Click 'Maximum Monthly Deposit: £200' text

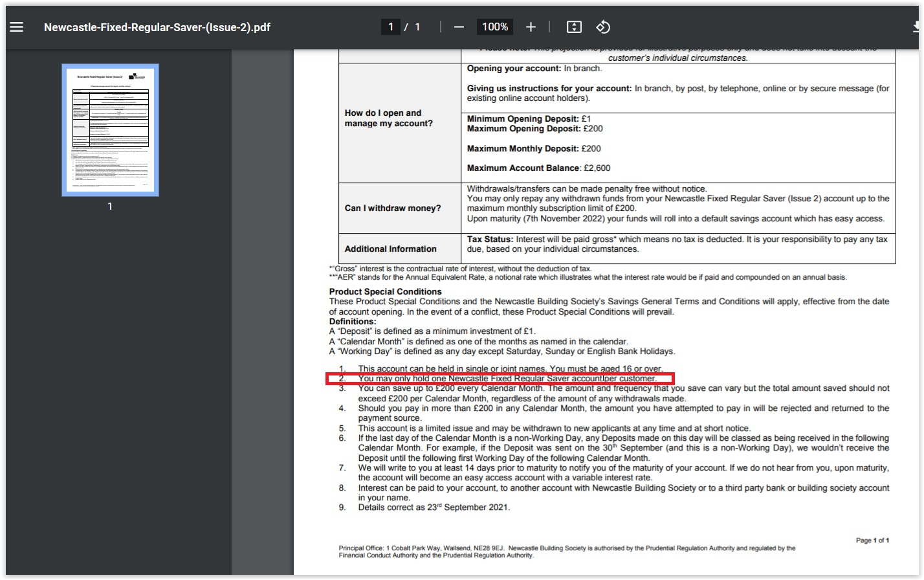pos(534,148)
